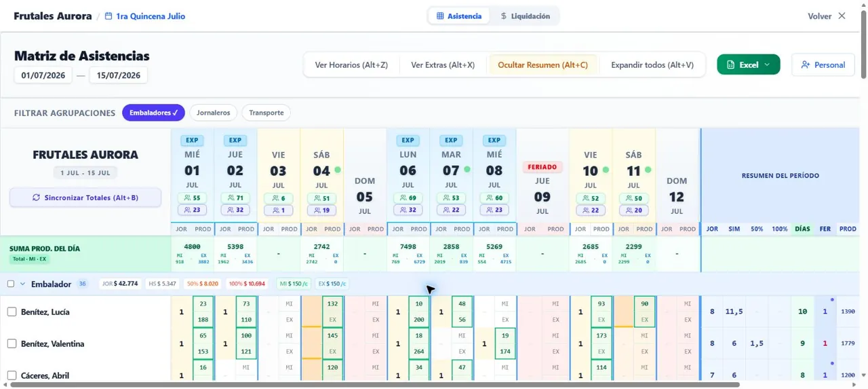Click the X icon next to Volver
868x389 pixels.
[x=842, y=16]
